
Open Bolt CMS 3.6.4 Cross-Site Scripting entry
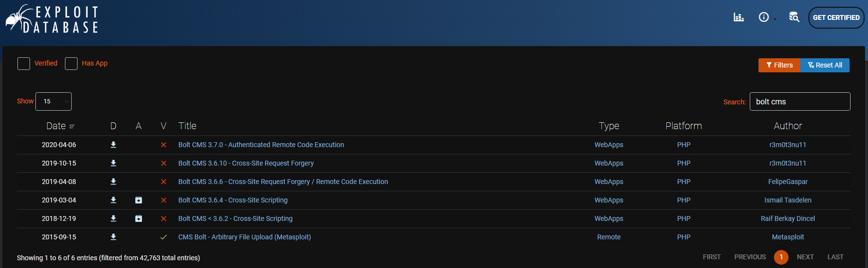coord(233,200)
